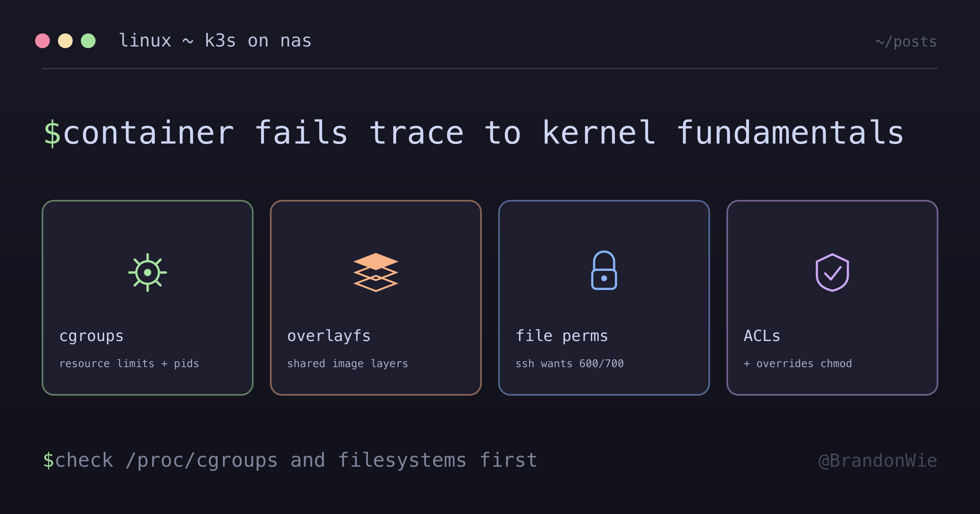Click the pink window dot
Viewport: 980px width, 514px height.
42,41
